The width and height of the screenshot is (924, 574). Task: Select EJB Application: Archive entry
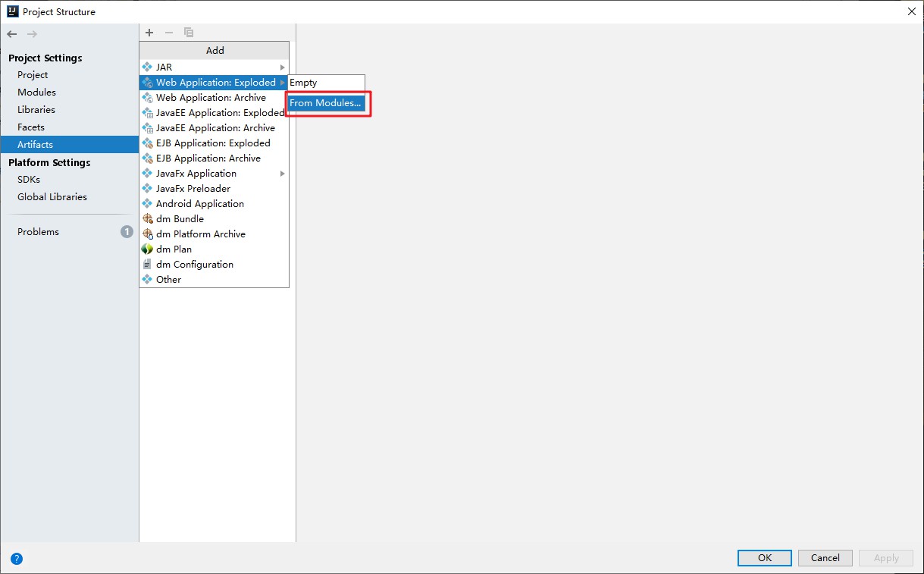pyautogui.click(x=214, y=158)
